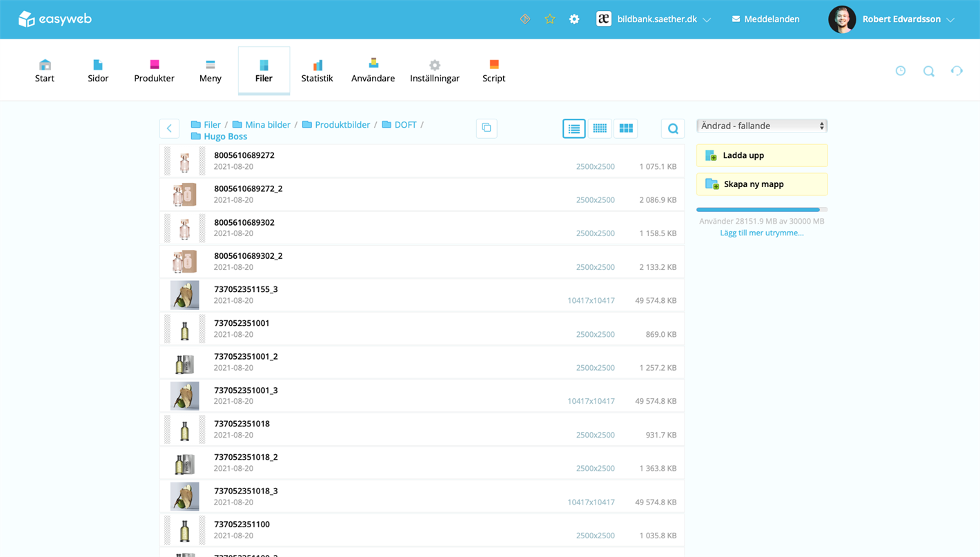Open the Inställningar tab
Screen dimensions: 980x557
click(435, 71)
